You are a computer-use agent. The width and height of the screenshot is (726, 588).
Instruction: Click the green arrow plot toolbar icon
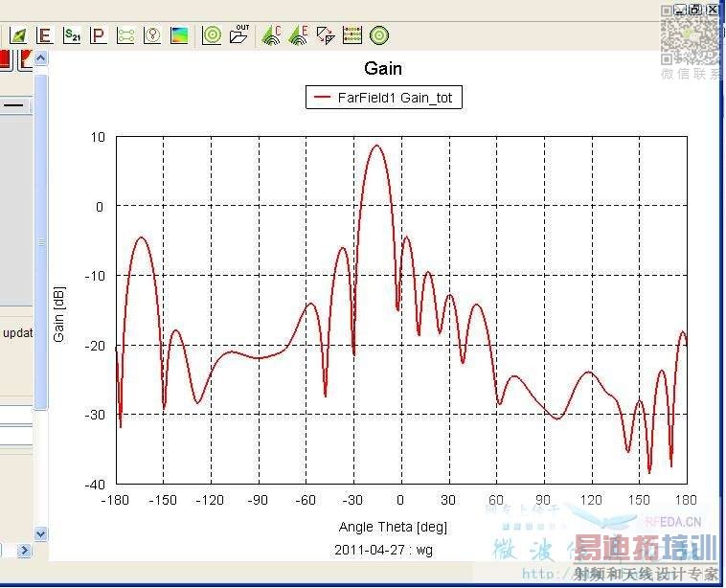pos(18,35)
